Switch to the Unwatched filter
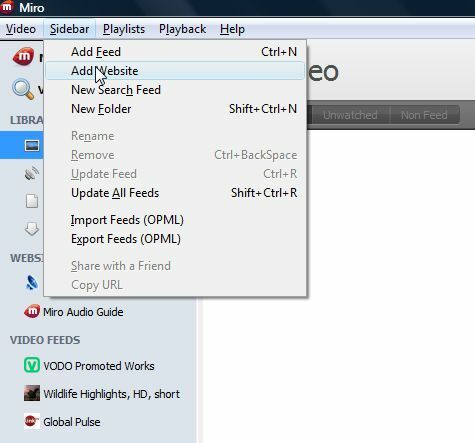The height and width of the screenshot is (443, 475). 350,115
